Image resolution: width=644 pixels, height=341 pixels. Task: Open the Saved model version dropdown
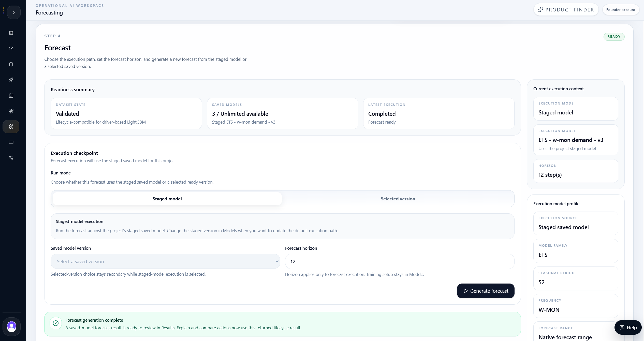tap(165, 261)
